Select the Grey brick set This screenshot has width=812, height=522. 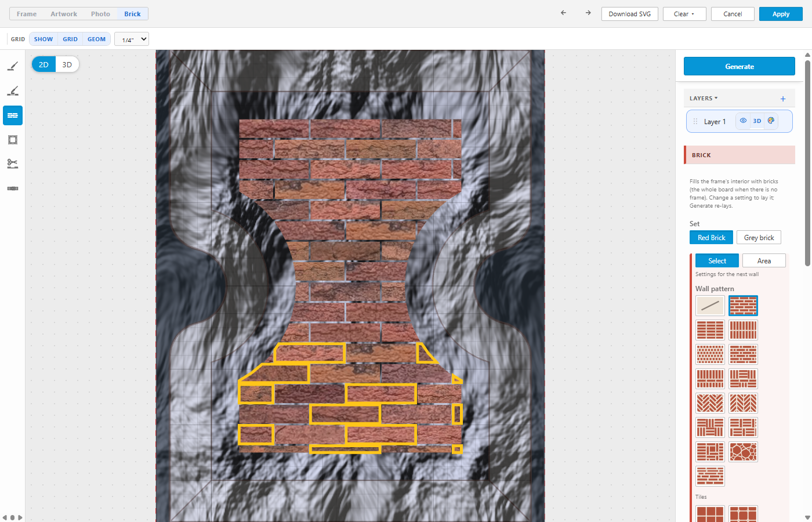[759, 237]
